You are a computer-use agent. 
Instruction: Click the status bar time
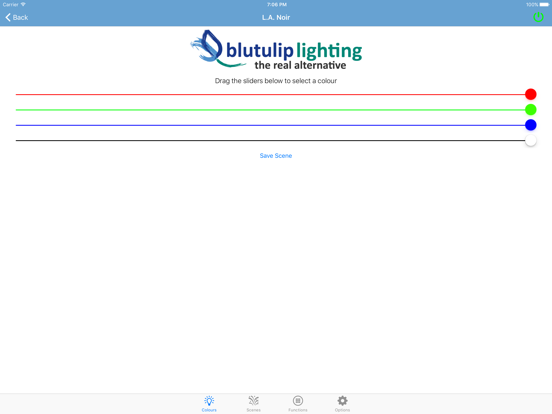(x=277, y=5)
